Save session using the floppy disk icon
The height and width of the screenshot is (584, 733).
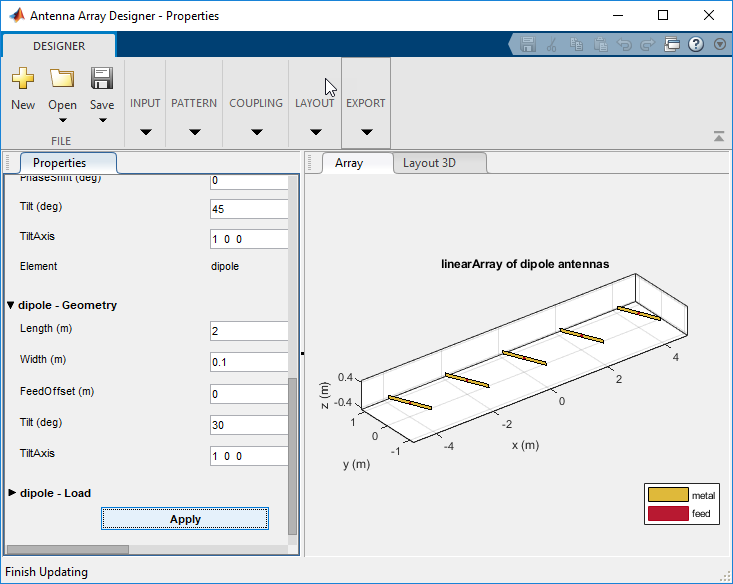102,78
